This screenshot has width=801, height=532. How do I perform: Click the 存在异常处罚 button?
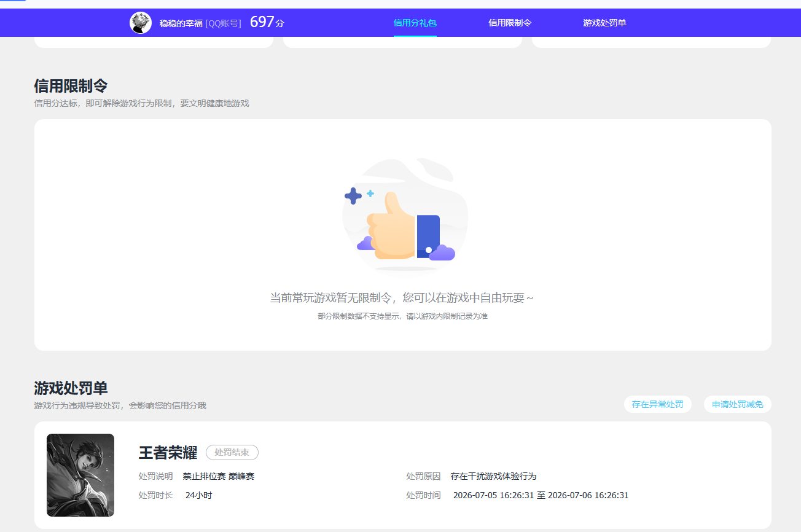pos(658,404)
